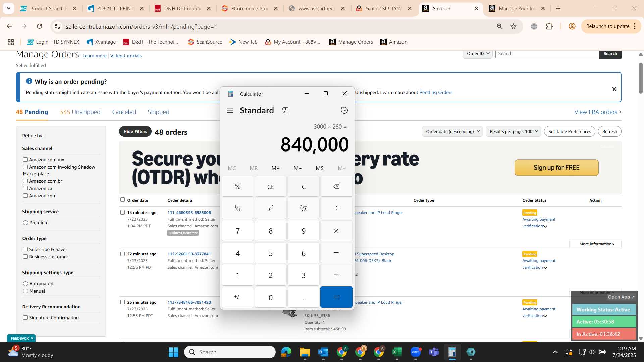Select order 111-4680593-6985006 checkbox

122,213
